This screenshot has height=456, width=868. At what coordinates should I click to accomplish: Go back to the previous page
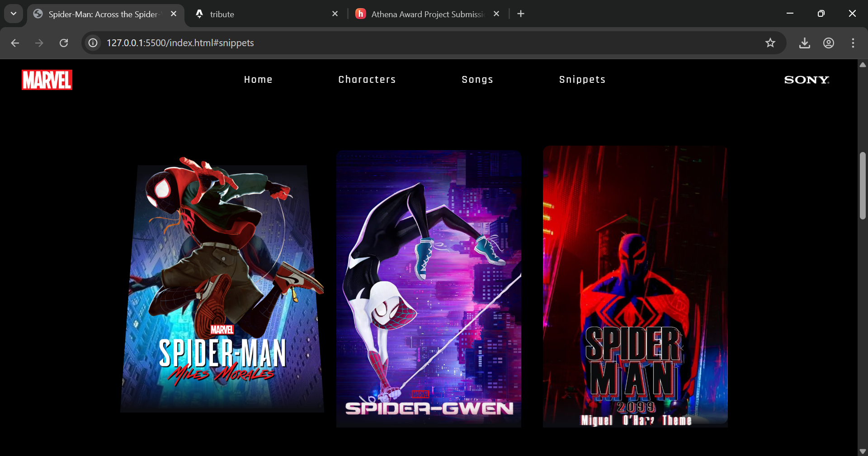pos(15,43)
